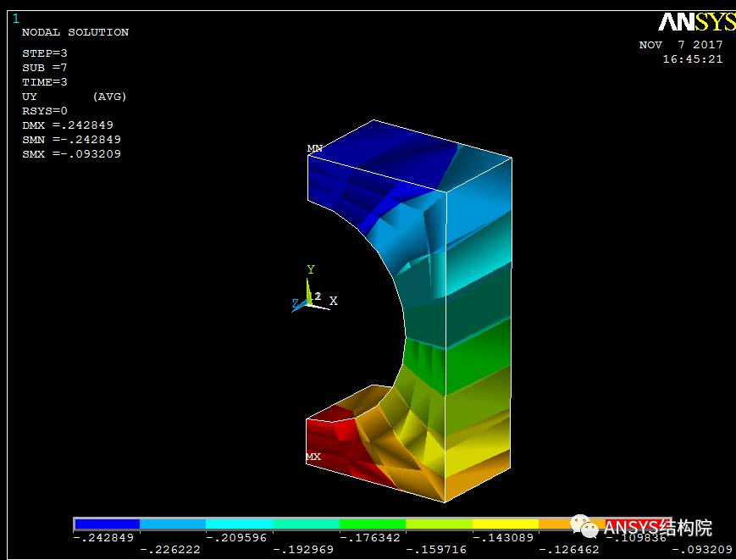Click the TIME=3 label
This screenshot has width=736, height=560.
pyautogui.click(x=45, y=82)
